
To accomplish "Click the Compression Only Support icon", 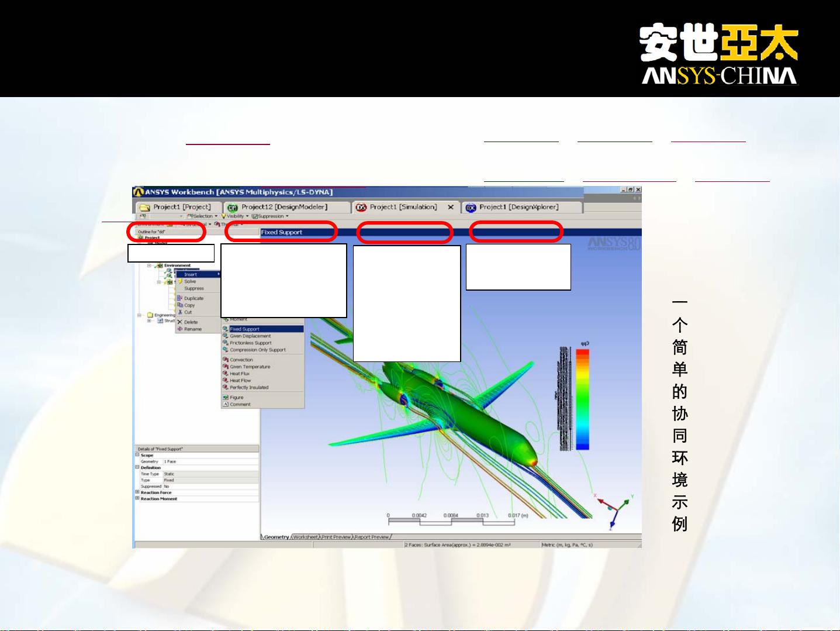I will click(226, 350).
